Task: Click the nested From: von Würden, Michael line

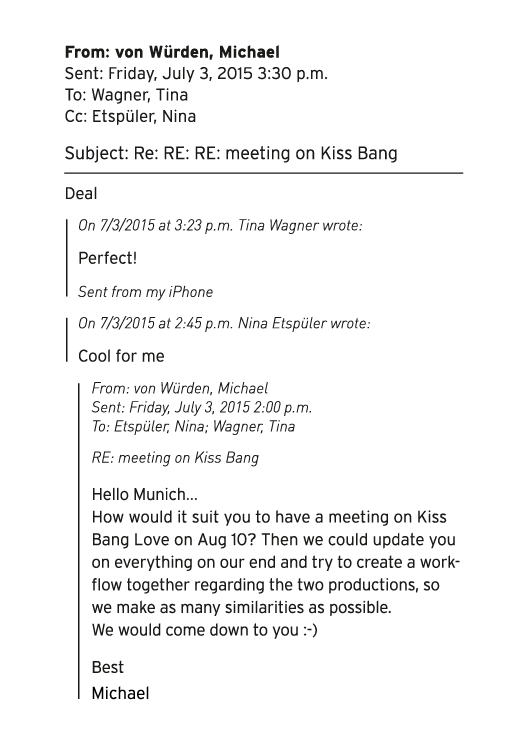Action: (x=180, y=388)
